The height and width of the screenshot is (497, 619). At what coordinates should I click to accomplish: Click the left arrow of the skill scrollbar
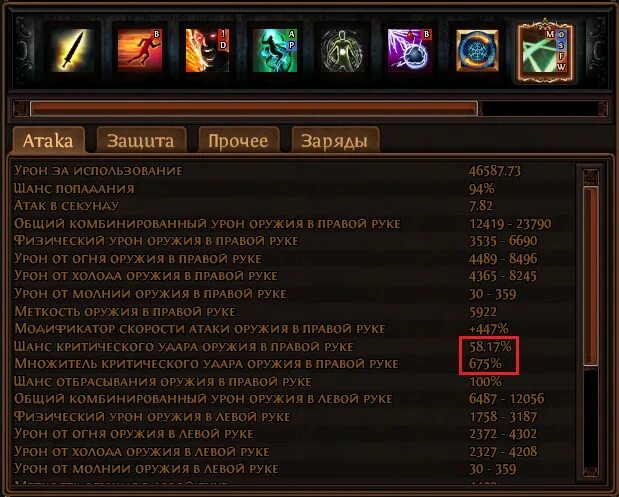click(x=22, y=109)
